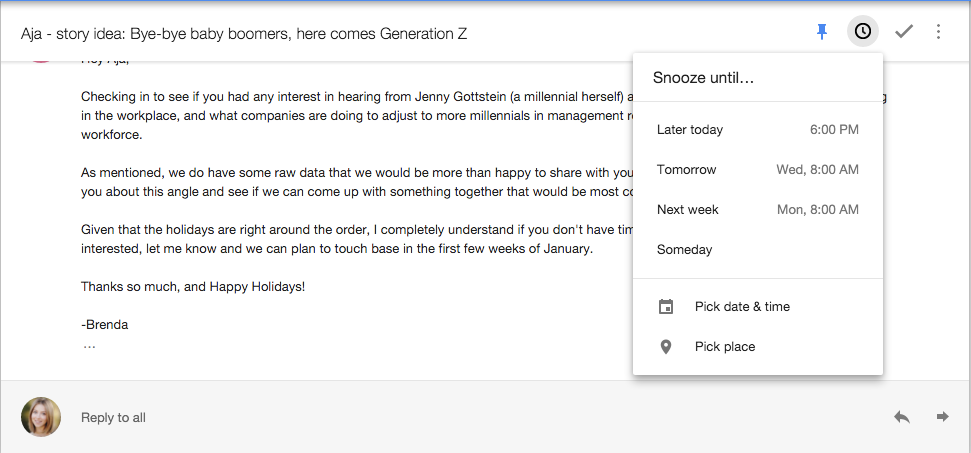The image size is (971, 453).
Task: Choose Tomorrow Wed 8:00 AM option
Action: [758, 170]
